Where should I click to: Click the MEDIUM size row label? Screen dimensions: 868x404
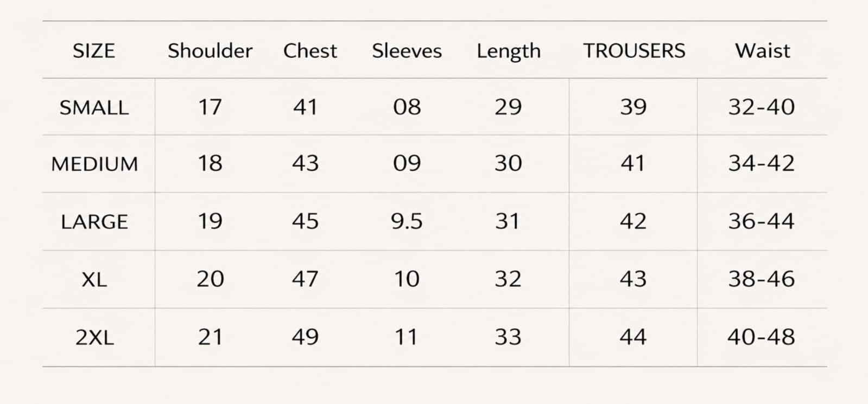94,164
